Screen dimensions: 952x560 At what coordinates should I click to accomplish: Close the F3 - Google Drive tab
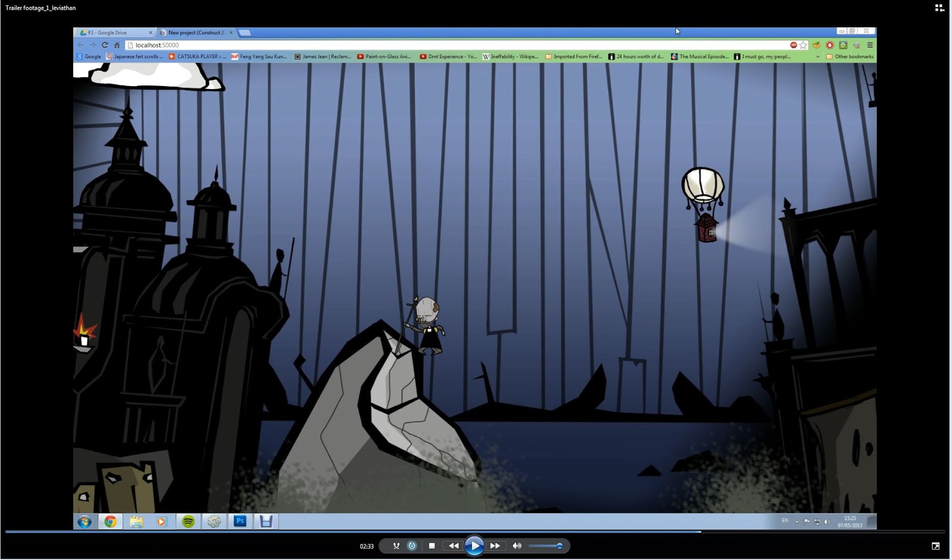pyautogui.click(x=151, y=33)
